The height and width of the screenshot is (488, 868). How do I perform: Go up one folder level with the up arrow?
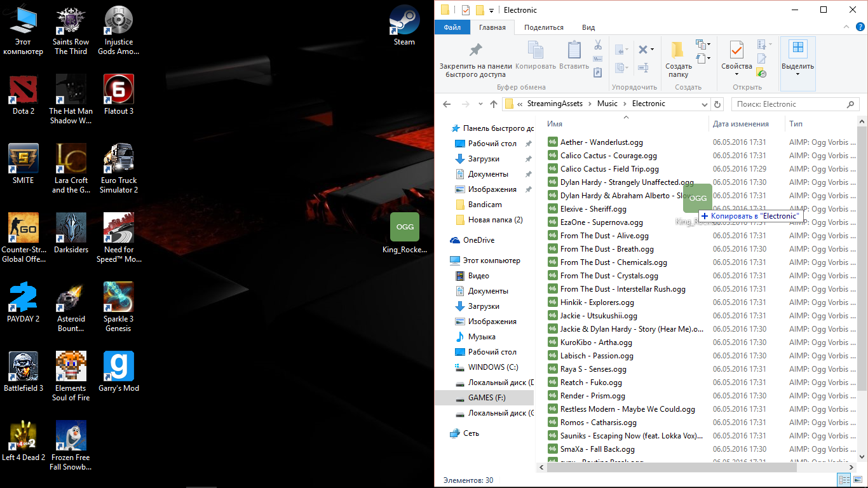coord(494,104)
